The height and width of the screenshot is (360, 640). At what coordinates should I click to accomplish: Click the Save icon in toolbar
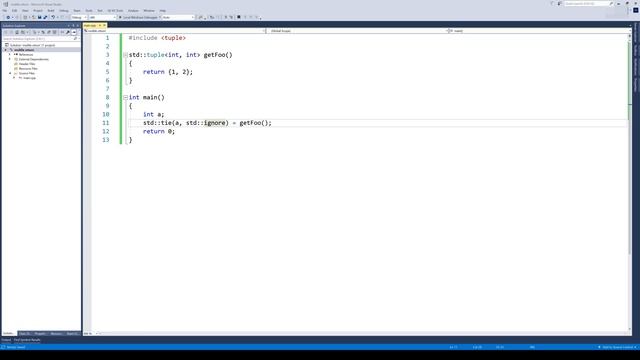pos(40,18)
